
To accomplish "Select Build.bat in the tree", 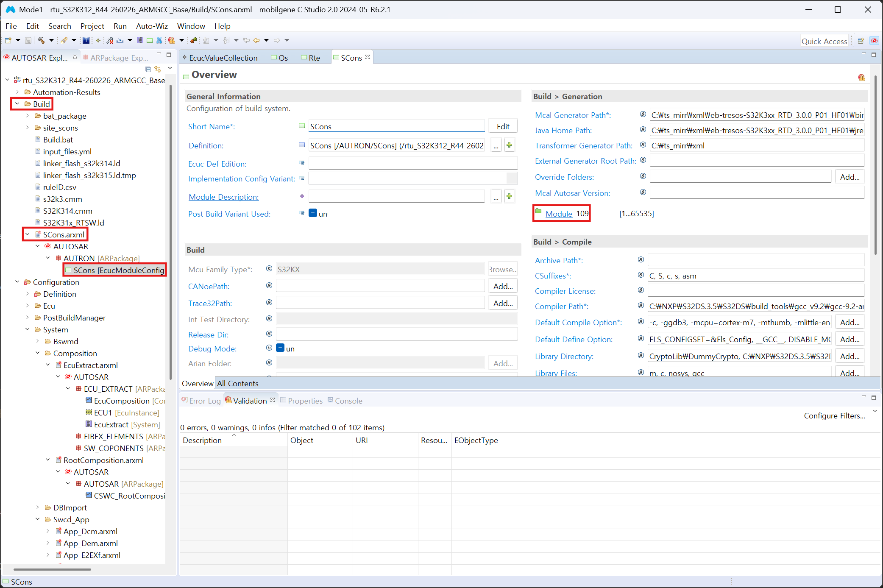I will pos(58,139).
